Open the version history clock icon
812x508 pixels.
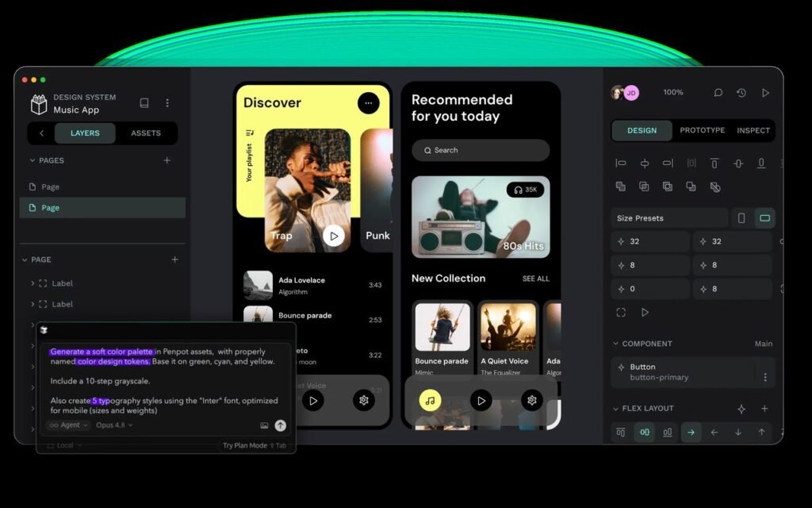[x=741, y=93]
